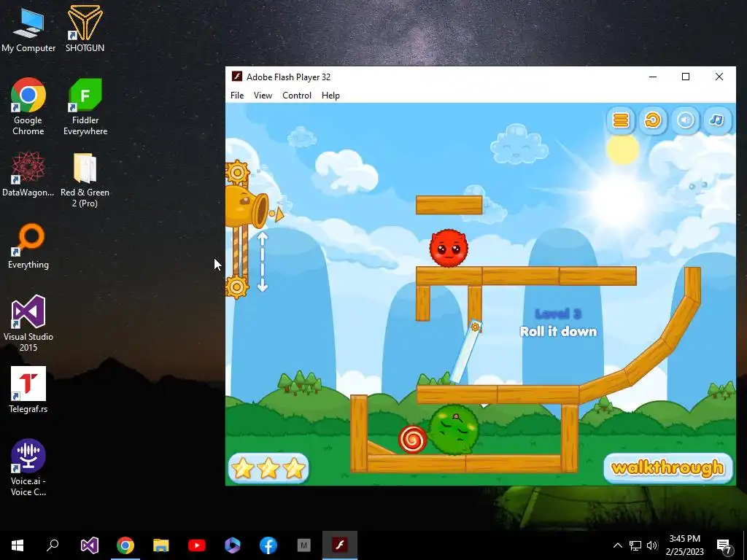Click the red spiral candy
The height and width of the screenshot is (560, 747).
pyautogui.click(x=413, y=439)
